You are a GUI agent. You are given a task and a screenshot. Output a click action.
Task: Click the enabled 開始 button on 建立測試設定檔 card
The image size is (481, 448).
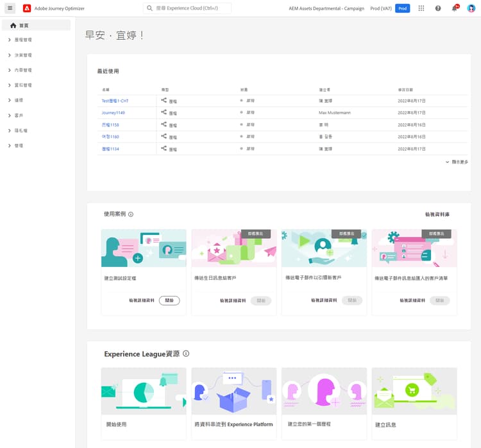pos(169,300)
